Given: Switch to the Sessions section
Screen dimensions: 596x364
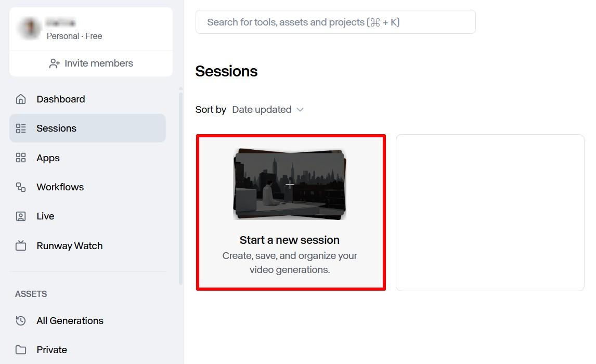Looking at the screenshot, I should (56, 128).
